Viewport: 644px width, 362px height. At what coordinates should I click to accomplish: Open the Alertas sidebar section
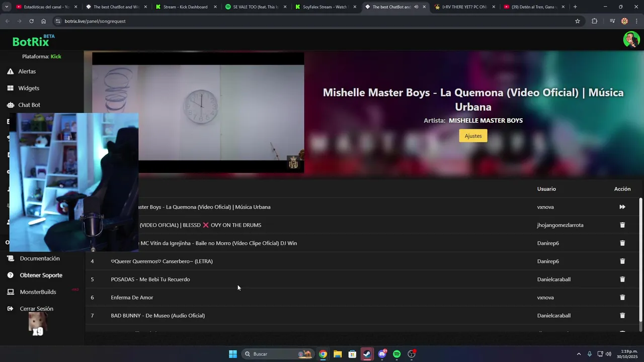click(27, 71)
